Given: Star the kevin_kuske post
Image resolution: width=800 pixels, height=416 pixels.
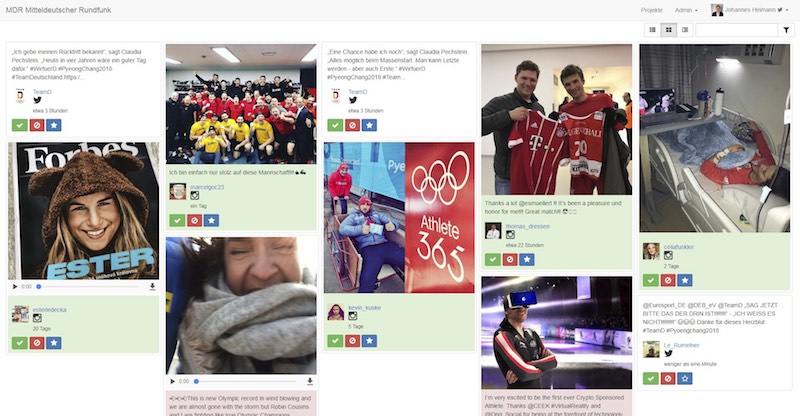Looking at the screenshot, I should [x=369, y=341].
